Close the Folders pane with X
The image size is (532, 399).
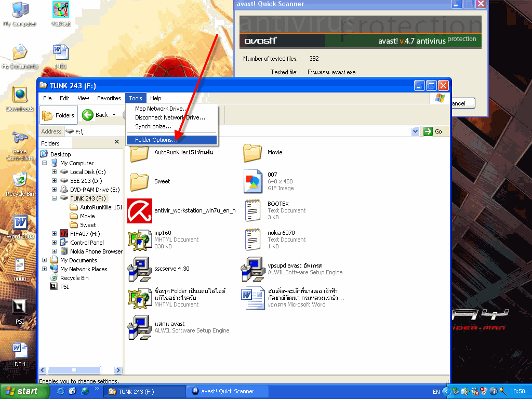tap(117, 142)
